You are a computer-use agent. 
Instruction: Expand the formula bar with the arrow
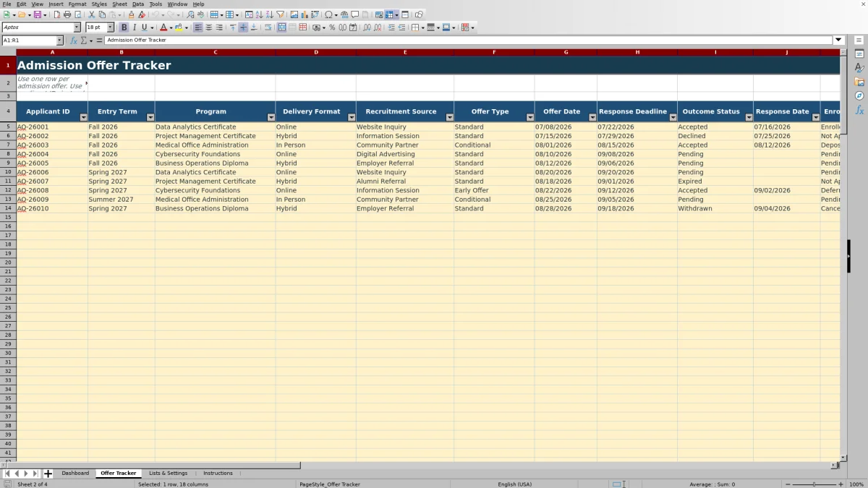839,40
